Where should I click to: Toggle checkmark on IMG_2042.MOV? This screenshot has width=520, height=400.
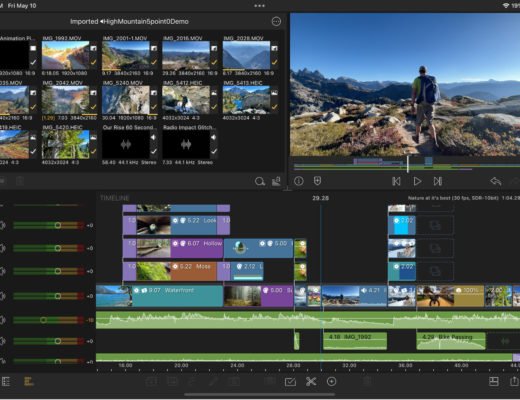(93, 107)
